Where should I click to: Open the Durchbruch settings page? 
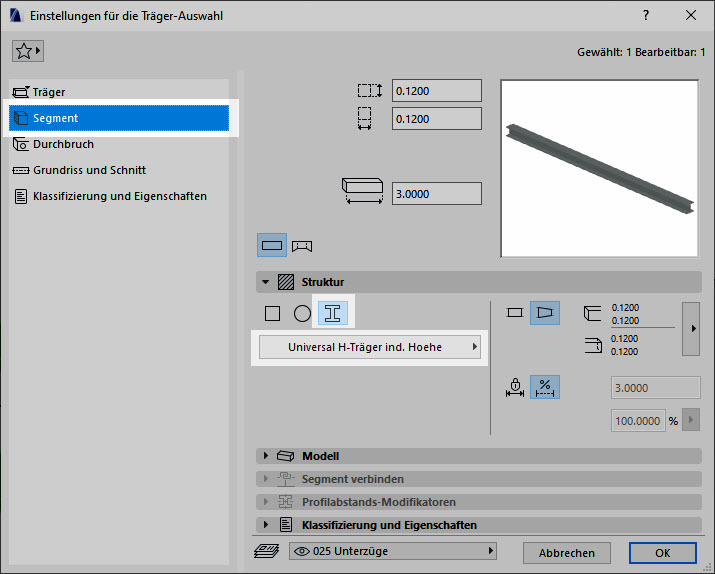(x=119, y=144)
